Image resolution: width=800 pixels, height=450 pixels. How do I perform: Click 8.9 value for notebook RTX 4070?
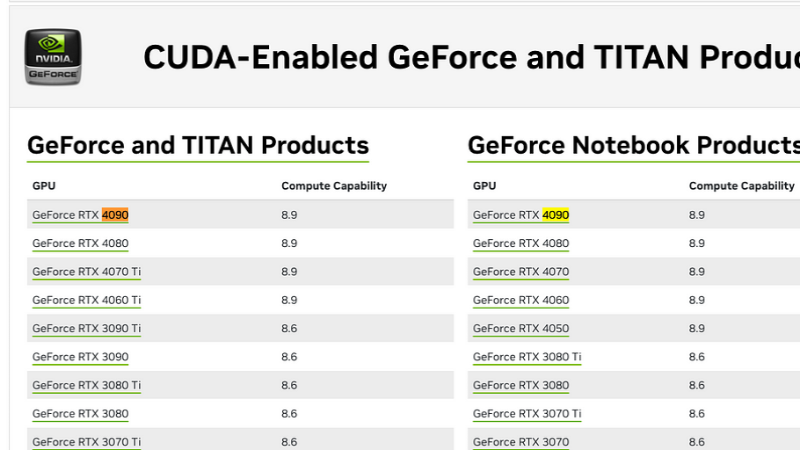697,272
